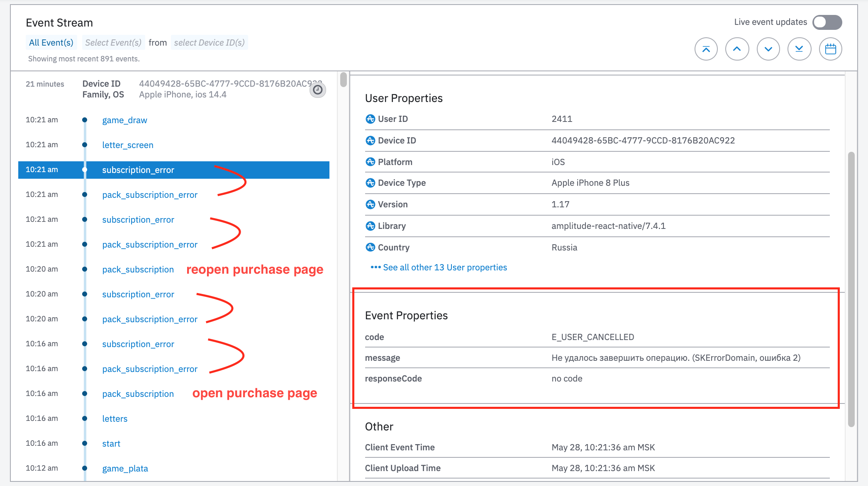Select the letter_screen event entry
868x486 pixels.
[128, 144]
